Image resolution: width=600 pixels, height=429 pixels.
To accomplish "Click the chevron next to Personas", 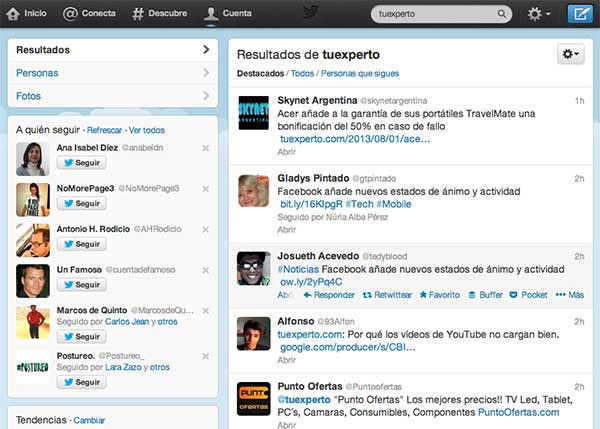I will 206,72.
